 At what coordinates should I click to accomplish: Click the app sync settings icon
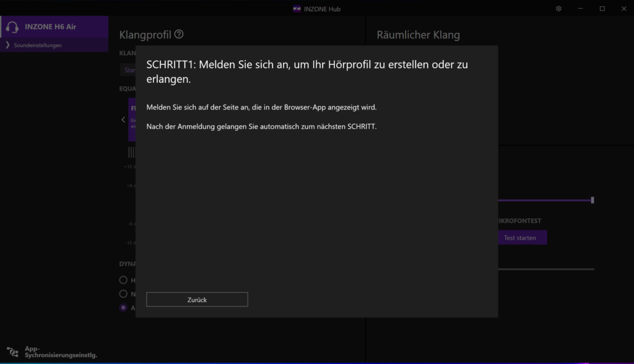tap(12, 352)
